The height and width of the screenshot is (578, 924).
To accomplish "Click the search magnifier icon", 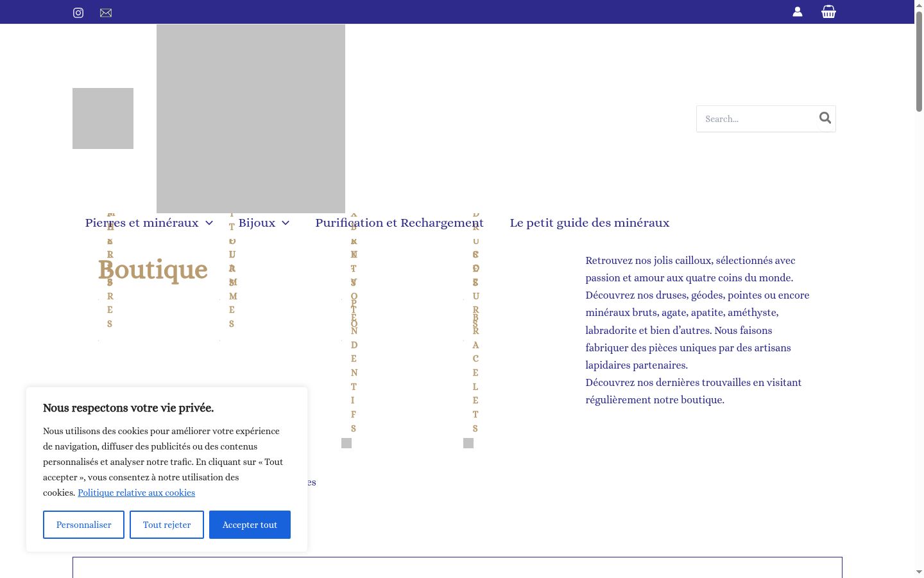I will pos(825,118).
